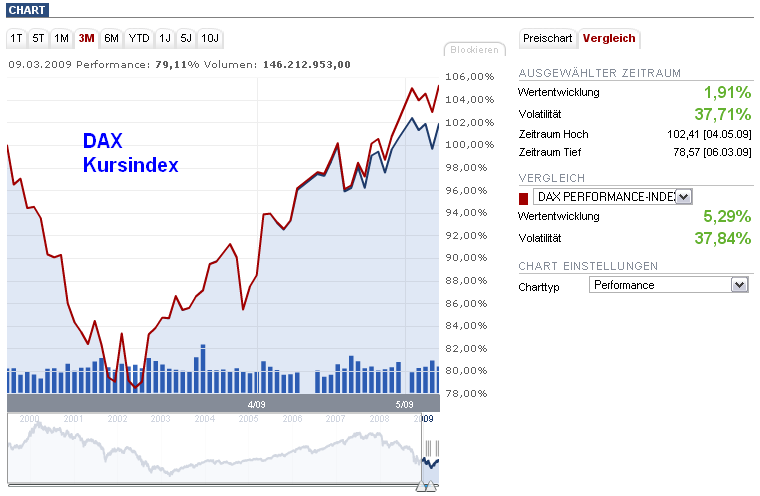Click the Blockieren button
760x496 pixels.
coord(475,49)
